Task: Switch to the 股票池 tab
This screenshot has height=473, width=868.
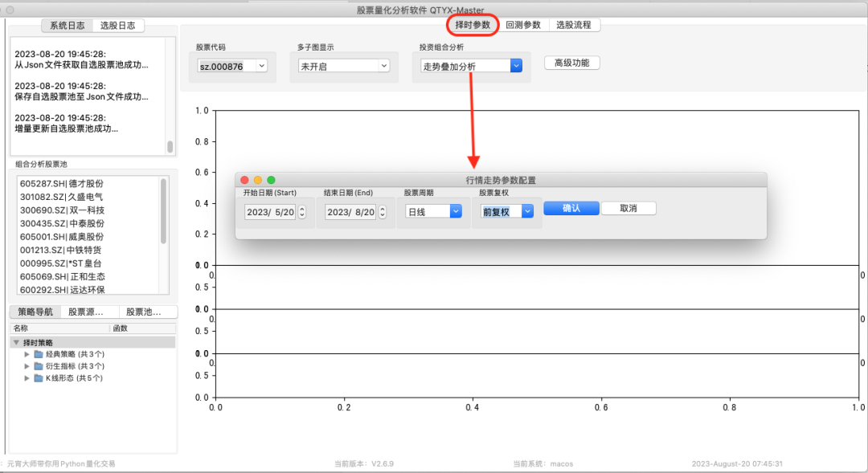Action: 143,312
